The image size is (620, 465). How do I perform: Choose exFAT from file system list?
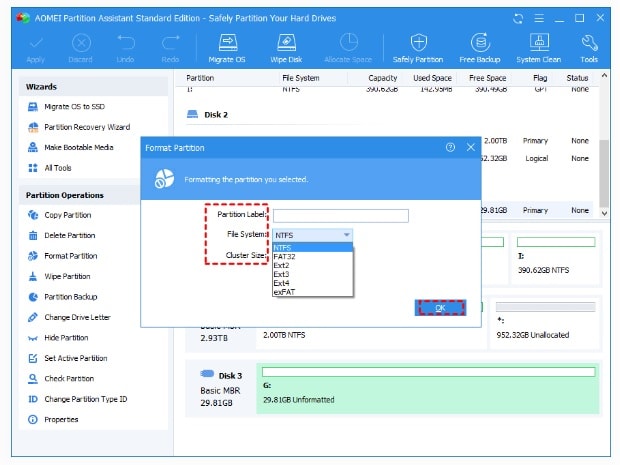[312, 292]
